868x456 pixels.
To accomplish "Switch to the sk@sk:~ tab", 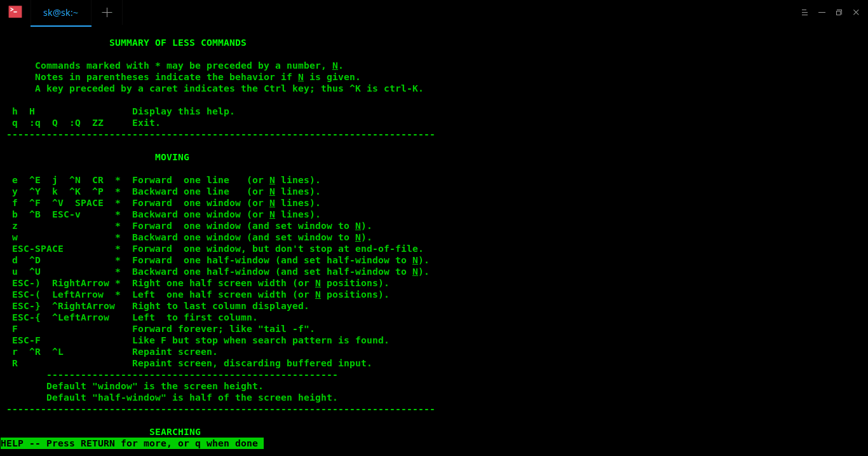I will 61,13.
